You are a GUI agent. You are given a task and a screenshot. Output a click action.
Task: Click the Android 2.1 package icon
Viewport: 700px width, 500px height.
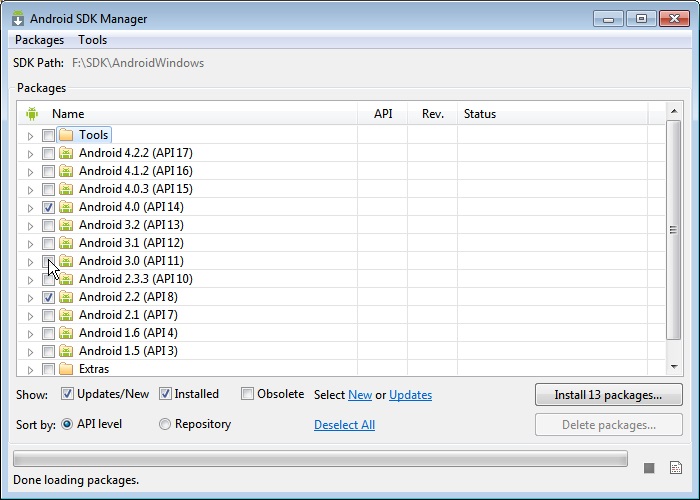point(66,315)
